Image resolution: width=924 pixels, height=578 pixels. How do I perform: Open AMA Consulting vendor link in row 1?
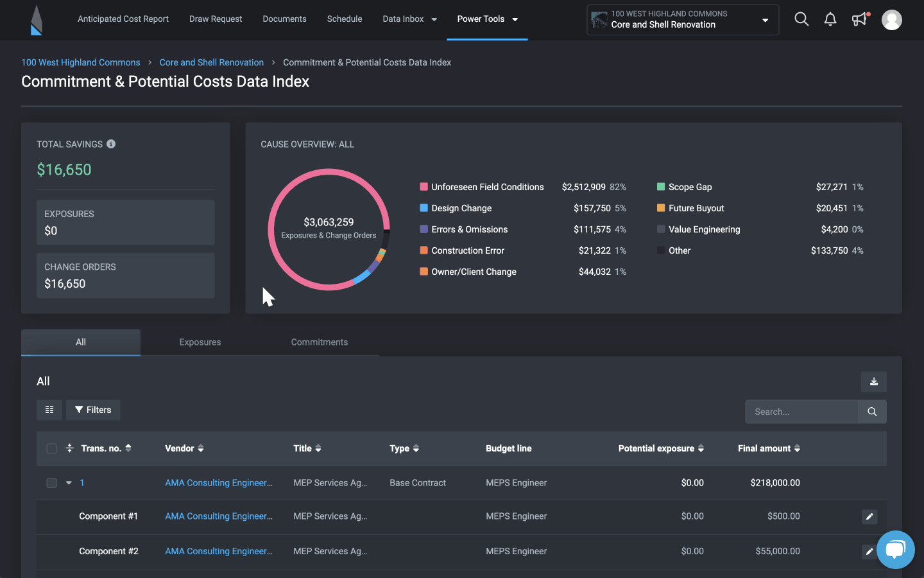point(219,483)
